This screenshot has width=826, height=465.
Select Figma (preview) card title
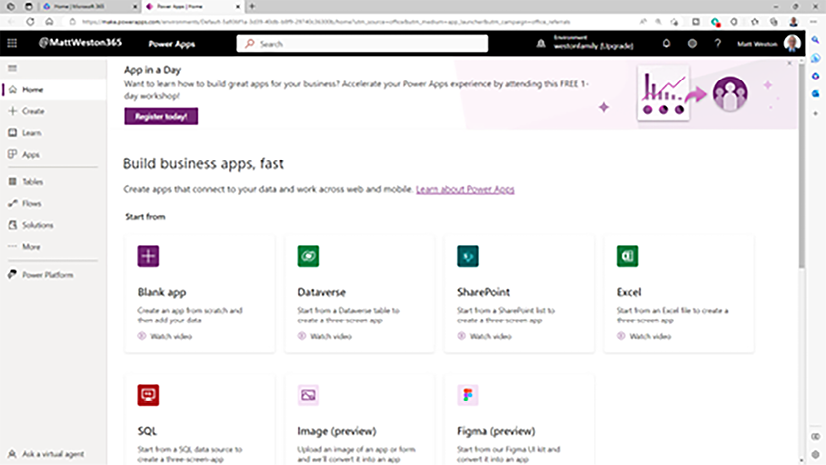pos(496,431)
